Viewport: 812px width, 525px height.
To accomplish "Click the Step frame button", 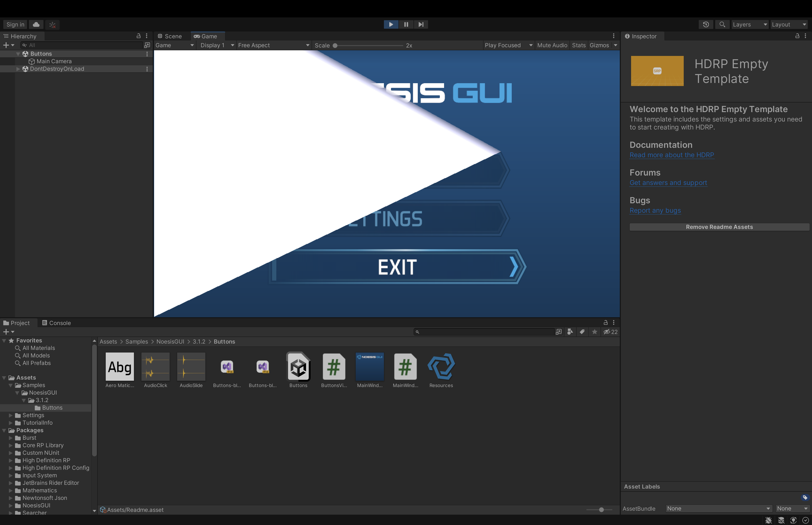I will click(x=421, y=24).
